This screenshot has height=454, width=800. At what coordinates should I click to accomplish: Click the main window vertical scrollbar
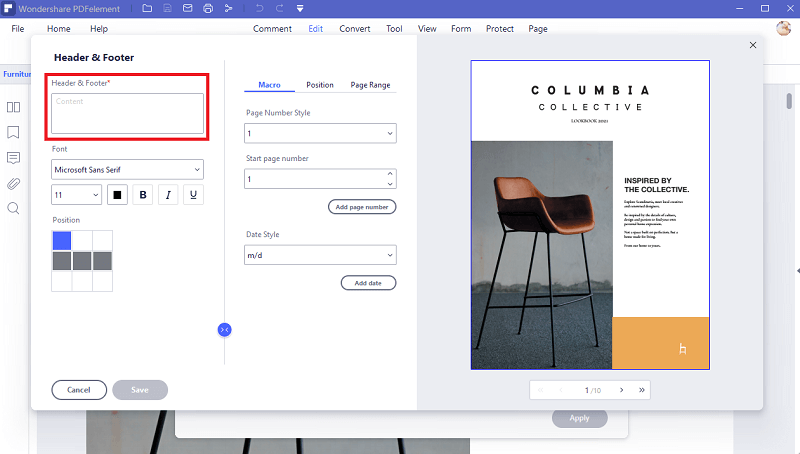[x=789, y=100]
